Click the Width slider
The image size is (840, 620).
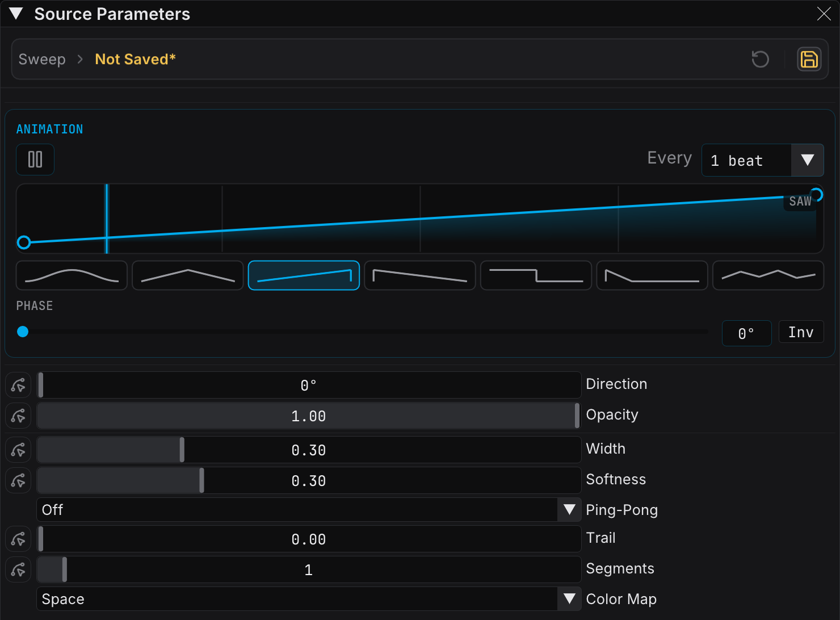point(309,450)
